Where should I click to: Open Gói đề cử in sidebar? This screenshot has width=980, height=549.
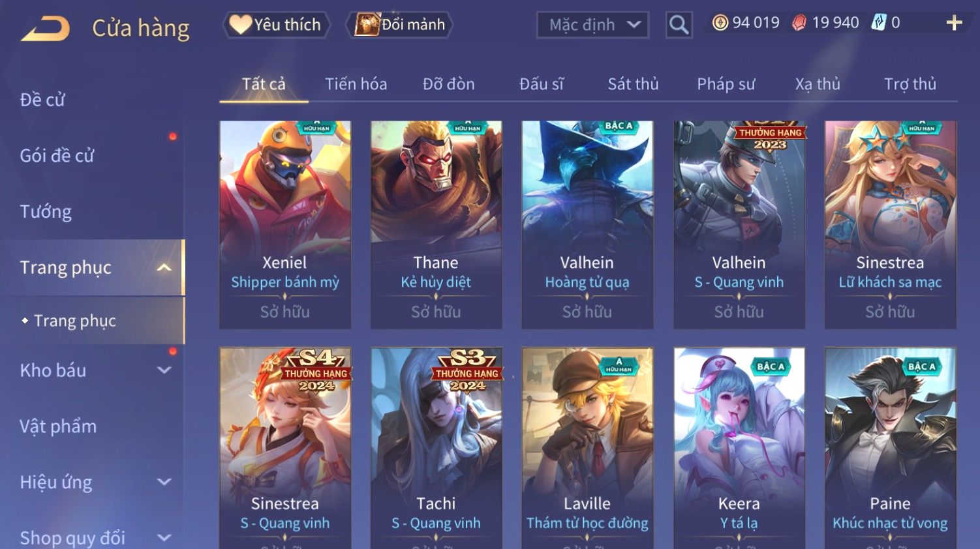tap(57, 156)
